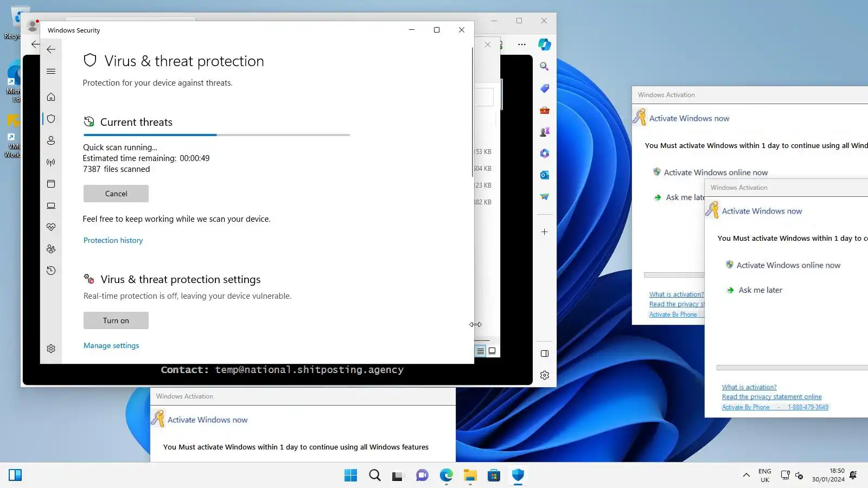Open Microsoft 365 in Edge sidebar
868x488 pixels.
pyautogui.click(x=545, y=153)
